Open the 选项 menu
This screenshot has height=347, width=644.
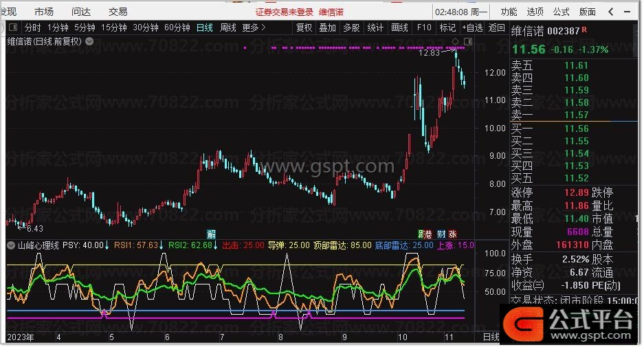pyautogui.click(x=535, y=12)
